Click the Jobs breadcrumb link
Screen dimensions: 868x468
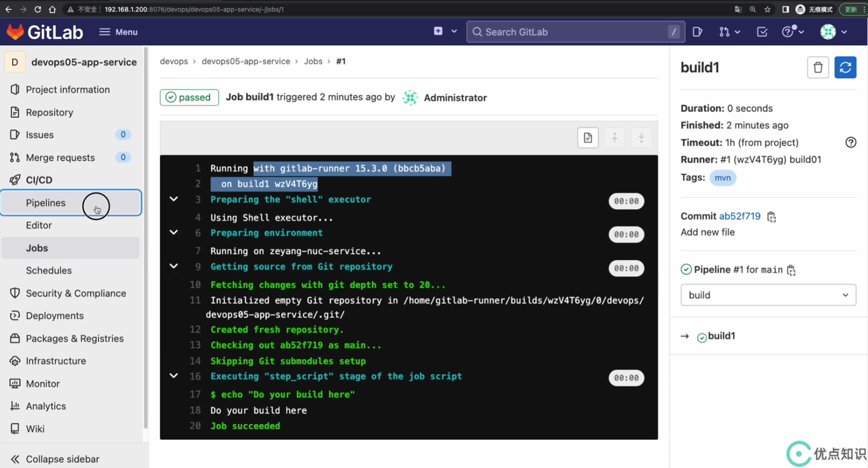coord(313,61)
